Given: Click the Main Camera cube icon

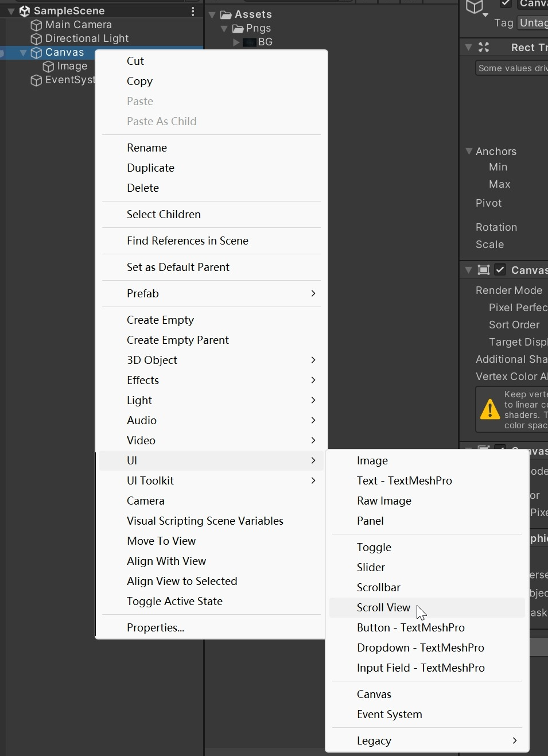Looking at the screenshot, I should [36, 25].
